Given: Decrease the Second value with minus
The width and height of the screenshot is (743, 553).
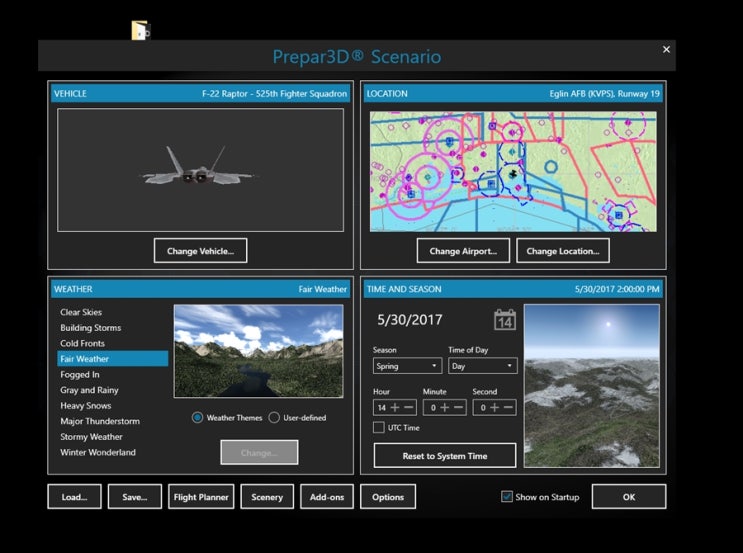Looking at the screenshot, I should tap(508, 408).
